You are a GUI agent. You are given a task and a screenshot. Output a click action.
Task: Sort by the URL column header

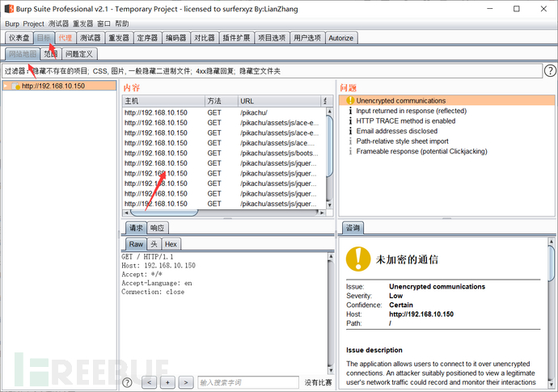point(279,101)
